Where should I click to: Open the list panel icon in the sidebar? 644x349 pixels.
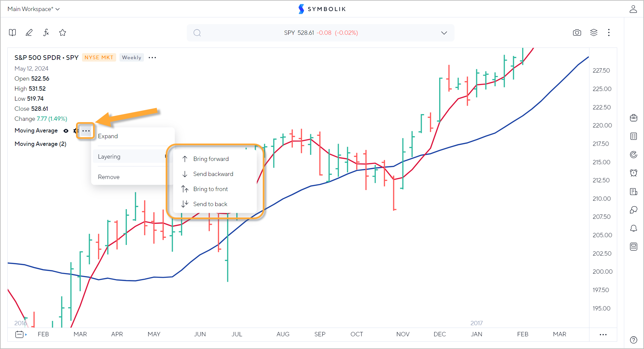634,136
